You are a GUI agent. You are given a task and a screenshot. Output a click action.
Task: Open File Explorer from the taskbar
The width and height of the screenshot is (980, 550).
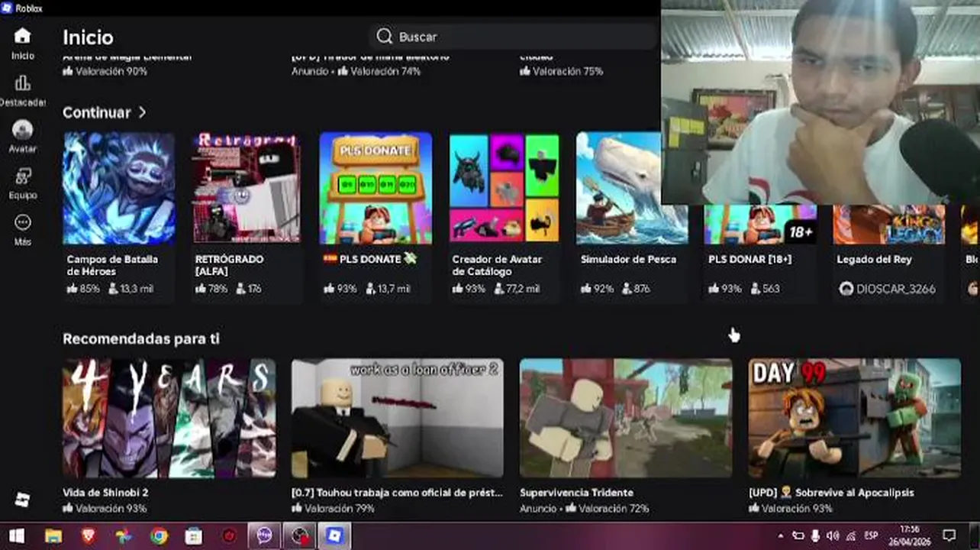(x=53, y=536)
